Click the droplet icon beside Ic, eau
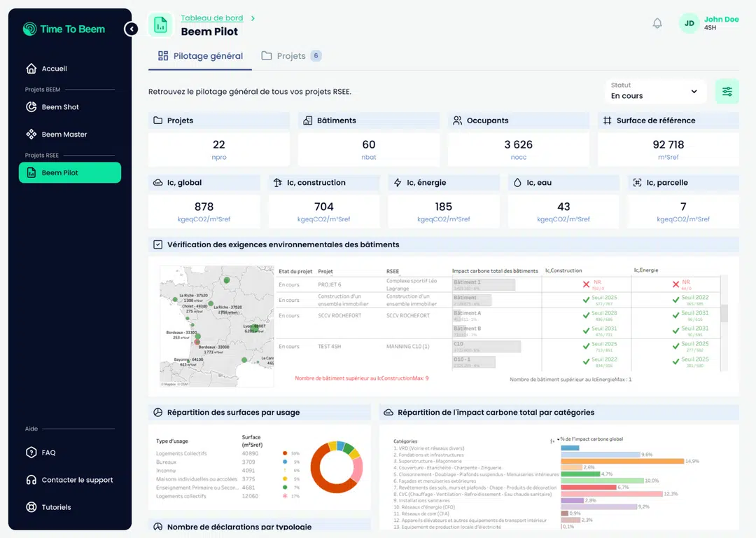Screen dimensions: 756x538 tap(517, 182)
